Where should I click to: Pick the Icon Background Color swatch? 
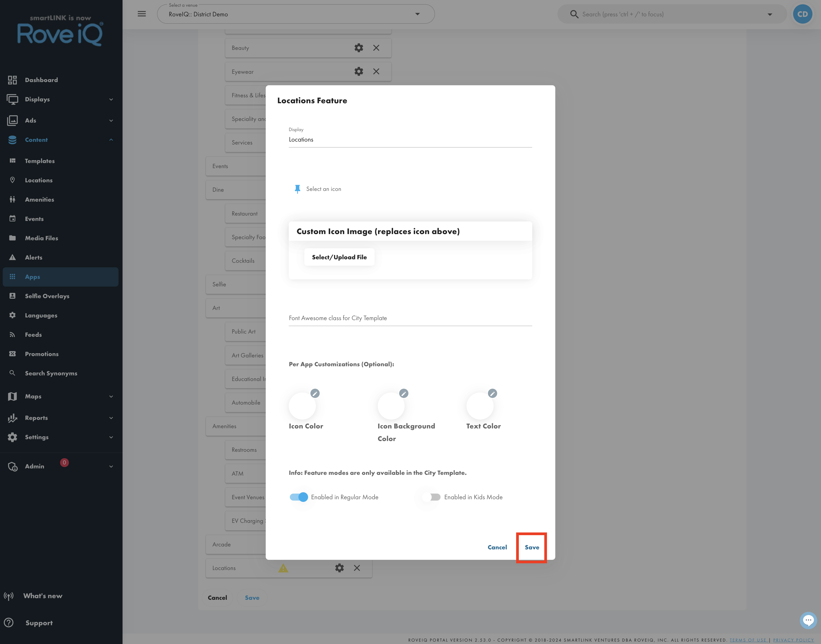pos(391,406)
